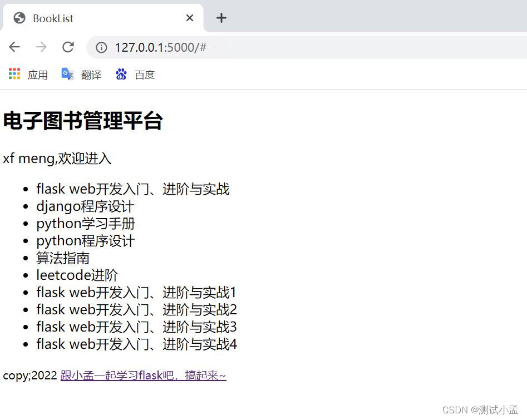Select the list item flask web开发入门、进阶与实战
Screen dimensions: 527x420
click(x=134, y=189)
